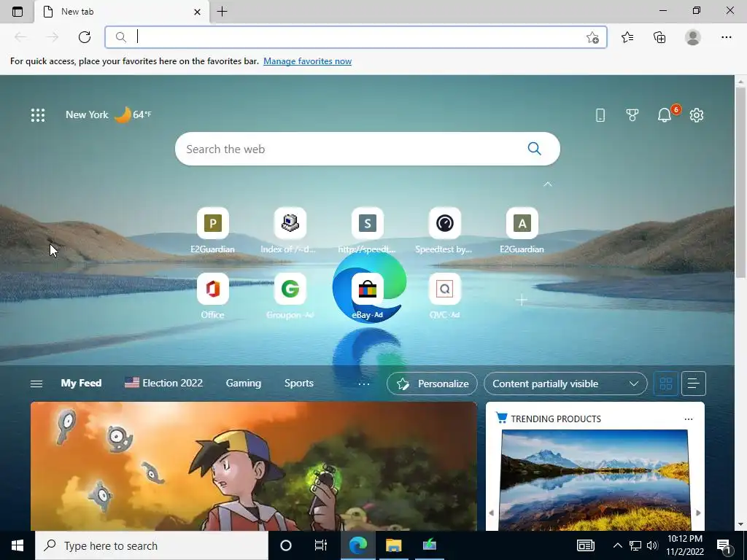Click the taskbar Type here to search box
The width and height of the screenshot is (747, 560).
click(x=152, y=545)
